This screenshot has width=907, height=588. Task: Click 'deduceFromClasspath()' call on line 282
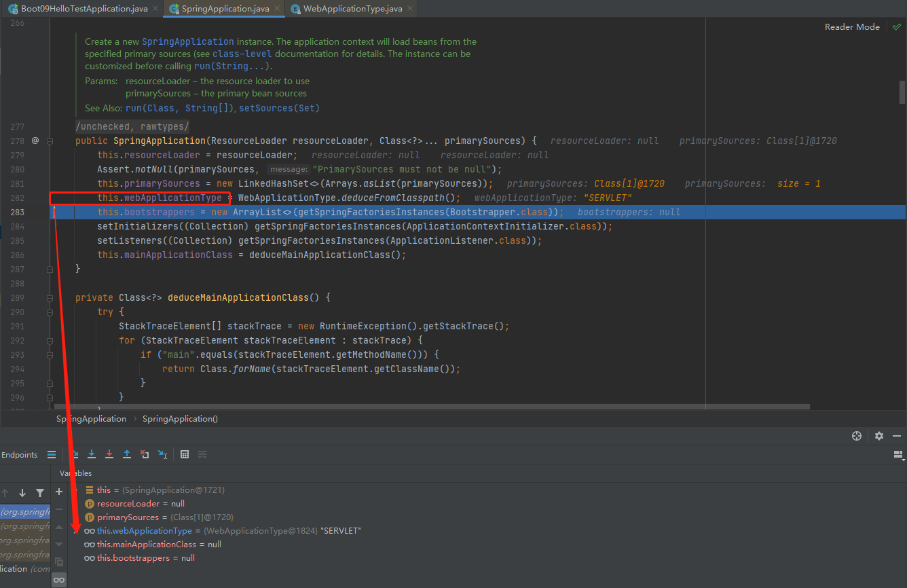tap(398, 198)
